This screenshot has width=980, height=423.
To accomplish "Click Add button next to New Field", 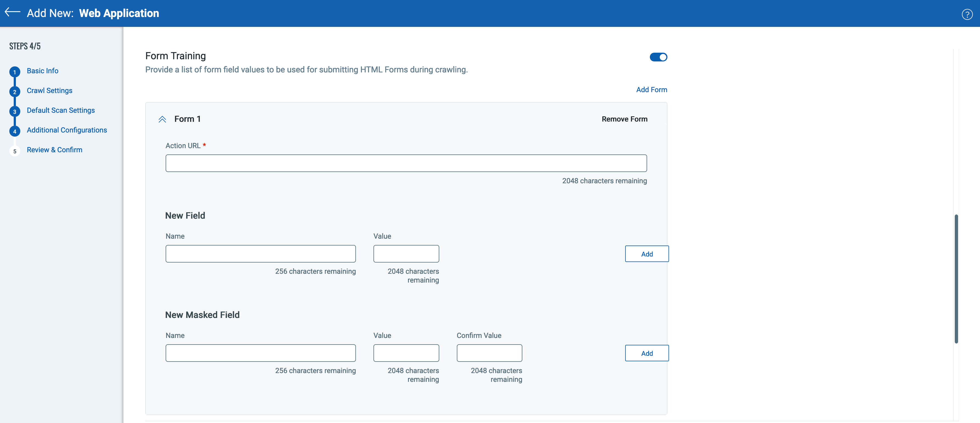I will pyautogui.click(x=646, y=253).
